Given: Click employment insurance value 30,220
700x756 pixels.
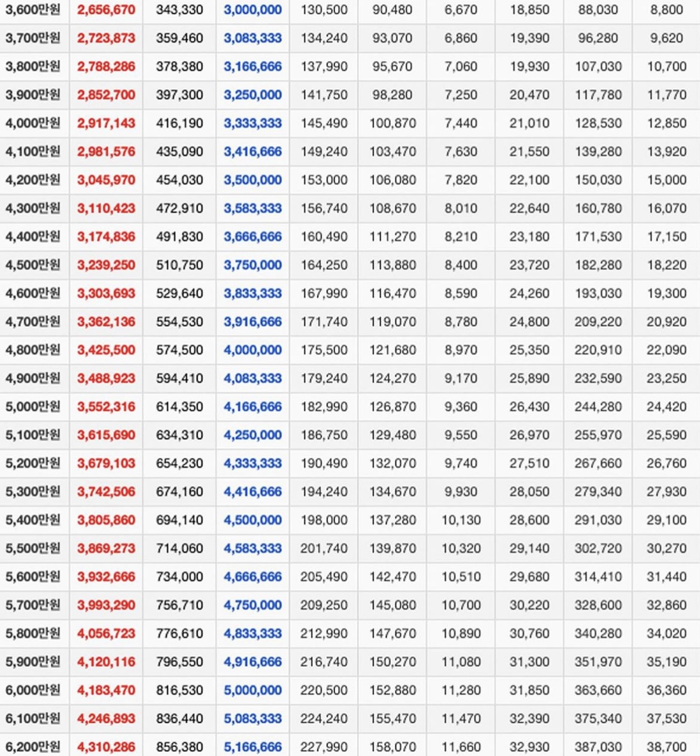Looking at the screenshot, I should [x=529, y=605].
